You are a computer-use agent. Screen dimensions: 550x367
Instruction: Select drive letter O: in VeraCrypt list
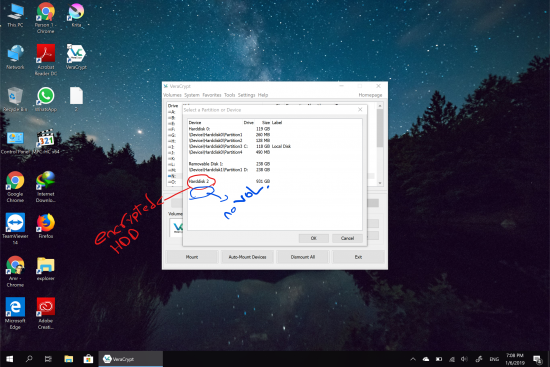tap(172, 182)
